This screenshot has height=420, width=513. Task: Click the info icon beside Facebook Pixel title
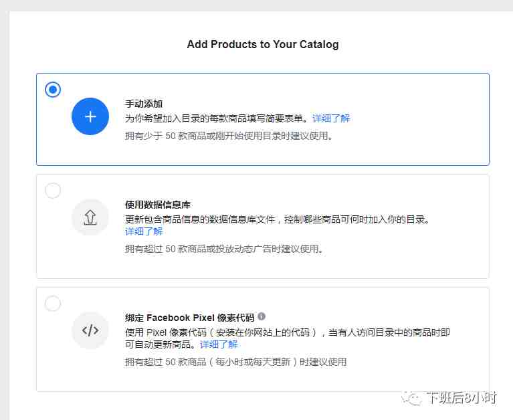pos(262,316)
